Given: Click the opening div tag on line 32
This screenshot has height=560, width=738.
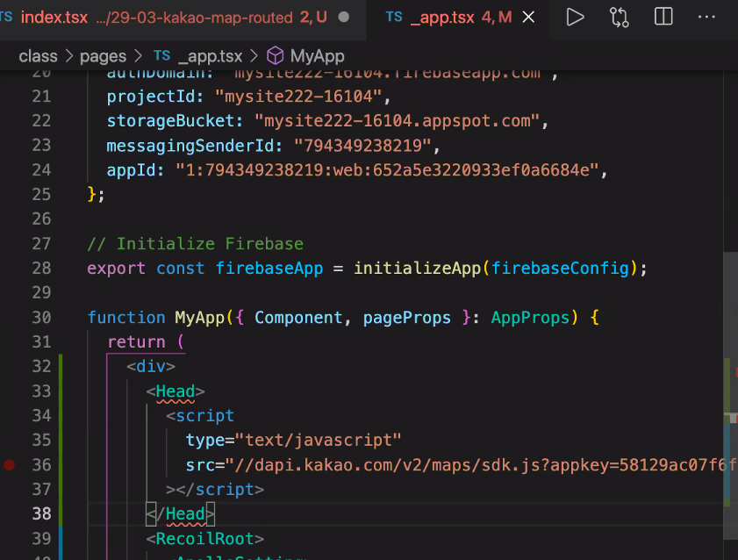Looking at the screenshot, I should pyautogui.click(x=151, y=367).
